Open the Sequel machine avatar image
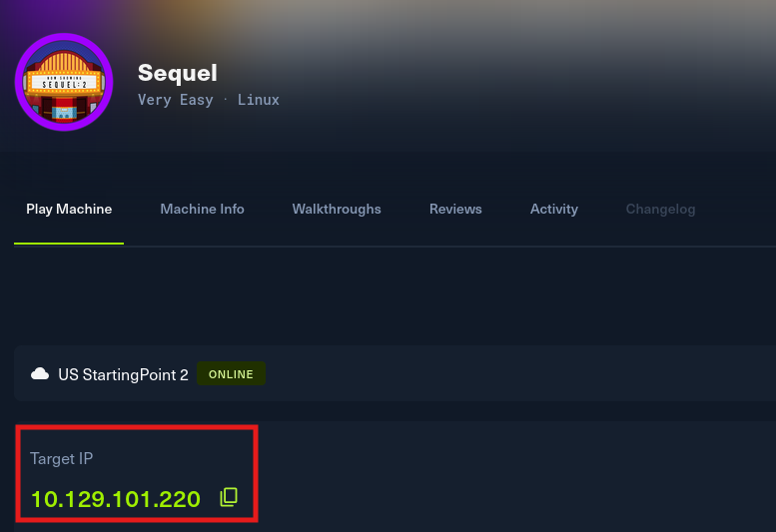Viewport: 776px width, 532px height. [64, 82]
